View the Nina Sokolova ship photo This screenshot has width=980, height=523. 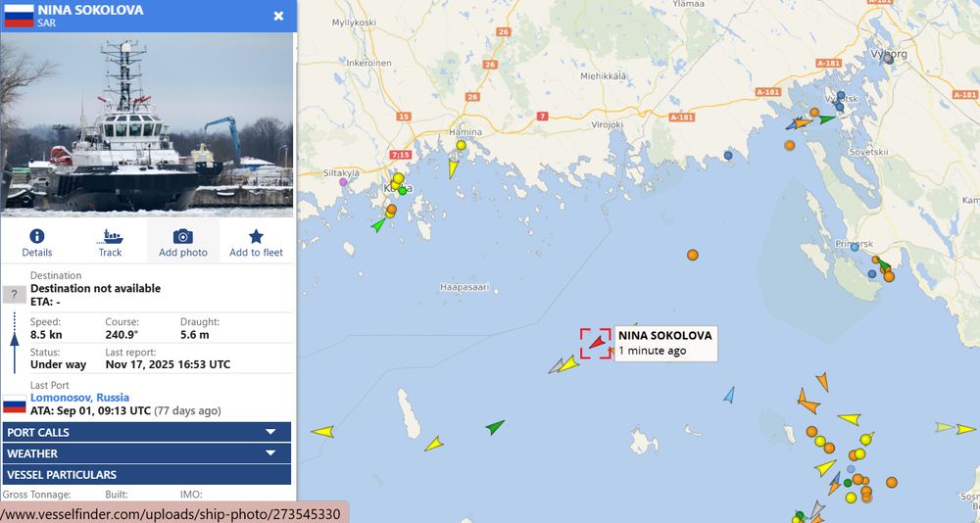[x=147, y=124]
